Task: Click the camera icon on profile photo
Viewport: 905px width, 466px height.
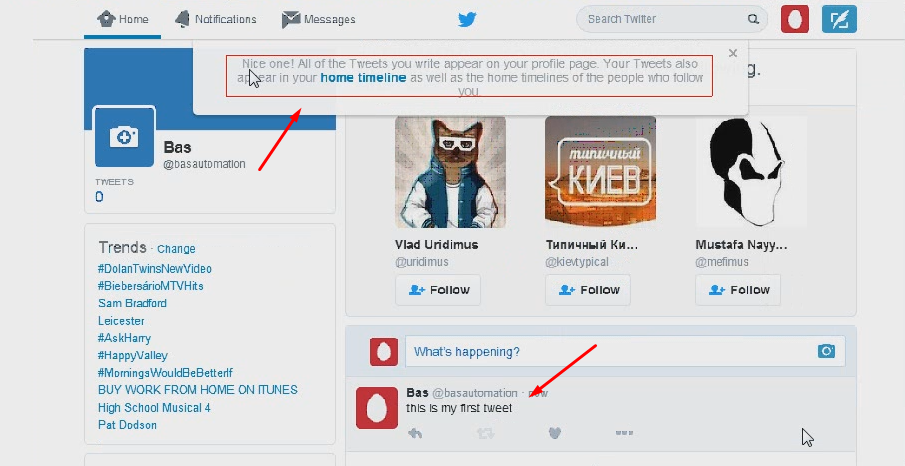Action: [125, 137]
